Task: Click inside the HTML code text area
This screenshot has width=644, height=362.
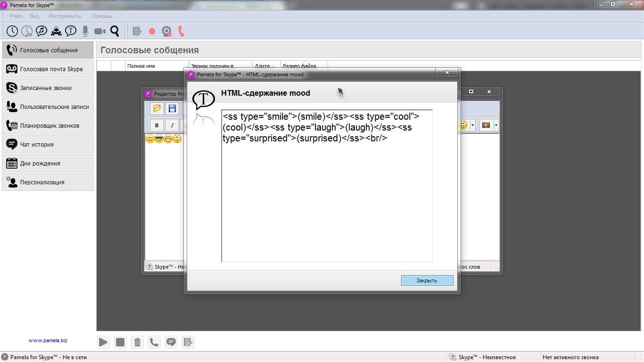Action: (327, 186)
